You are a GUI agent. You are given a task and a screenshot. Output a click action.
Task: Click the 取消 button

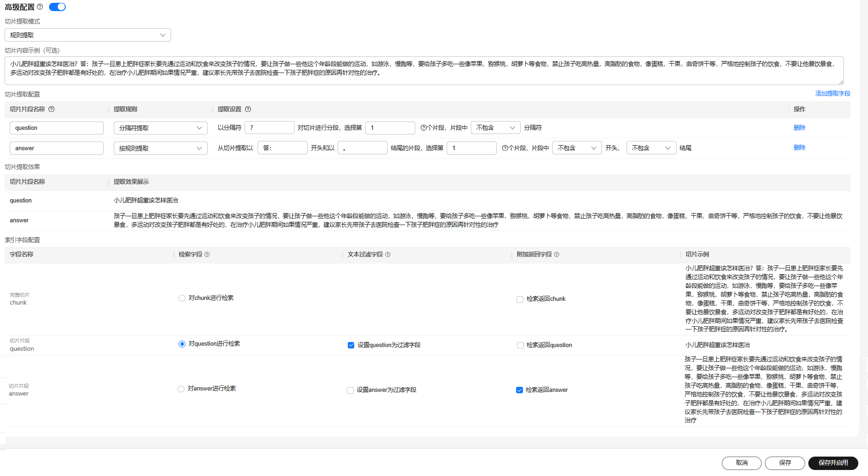pyautogui.click(x=741, y=463)
